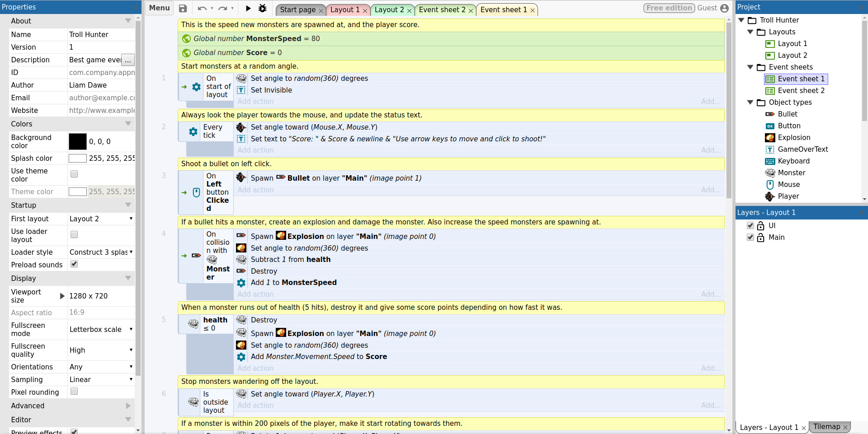Click System gear icon on Every tick
This screenshot has height=434, width=868.
[x=193, y=131]
